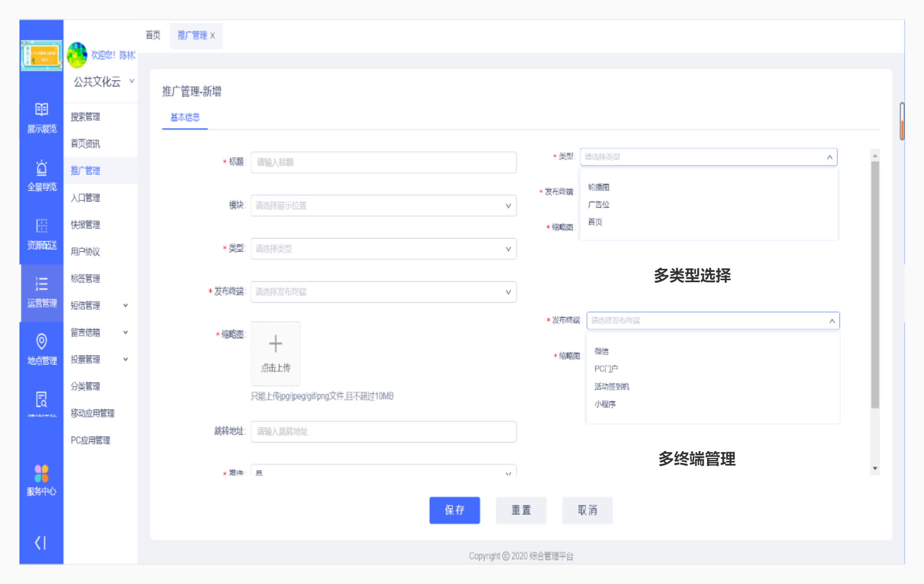Expand the 投票管理 submenu
This screenshot has width=924, height=584.
coord(99,359)
